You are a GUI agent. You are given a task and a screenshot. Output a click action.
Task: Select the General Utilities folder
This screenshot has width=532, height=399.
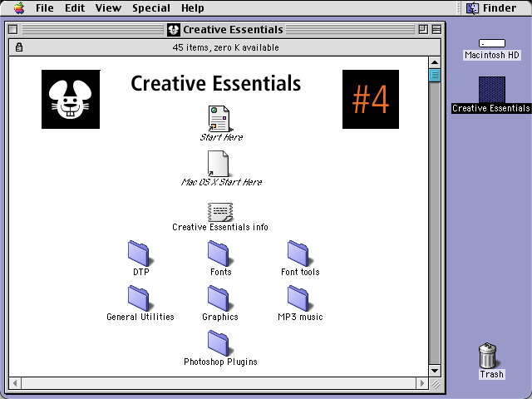[140, 298]
